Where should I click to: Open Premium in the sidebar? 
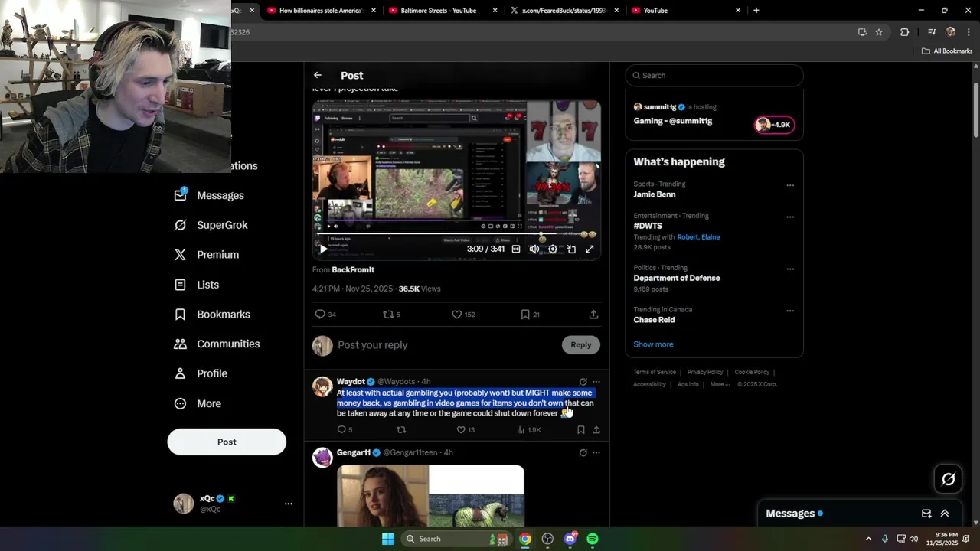tap(207, 255)
